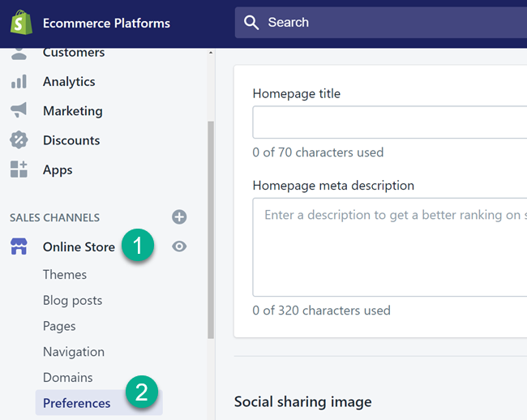The image size is (527, 420).
Task: Add a sales channel with plus icon
Action: tap(179, 217)
